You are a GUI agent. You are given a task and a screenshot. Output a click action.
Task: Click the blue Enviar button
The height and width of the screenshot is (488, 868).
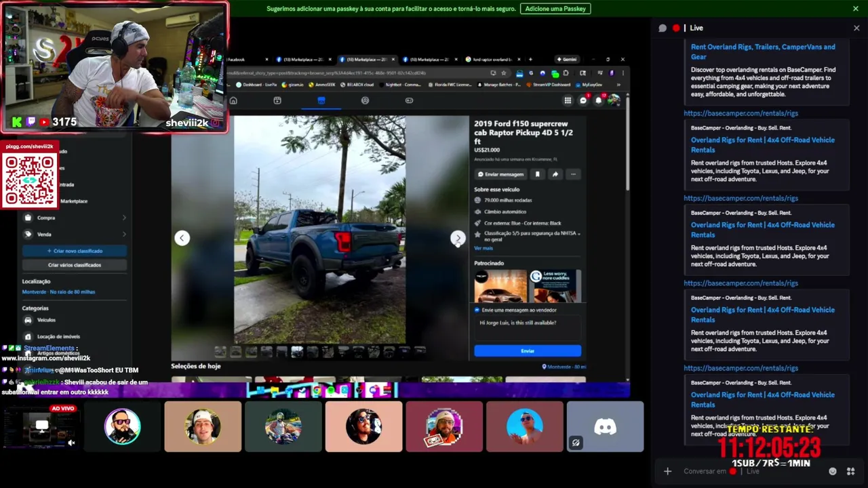point(528,350)
